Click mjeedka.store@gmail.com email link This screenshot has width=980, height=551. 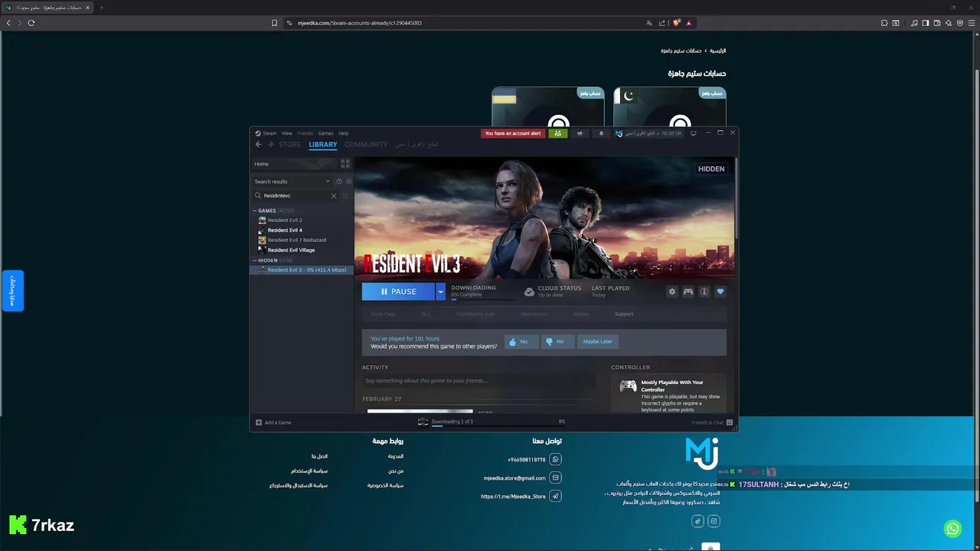coord(514,478)
